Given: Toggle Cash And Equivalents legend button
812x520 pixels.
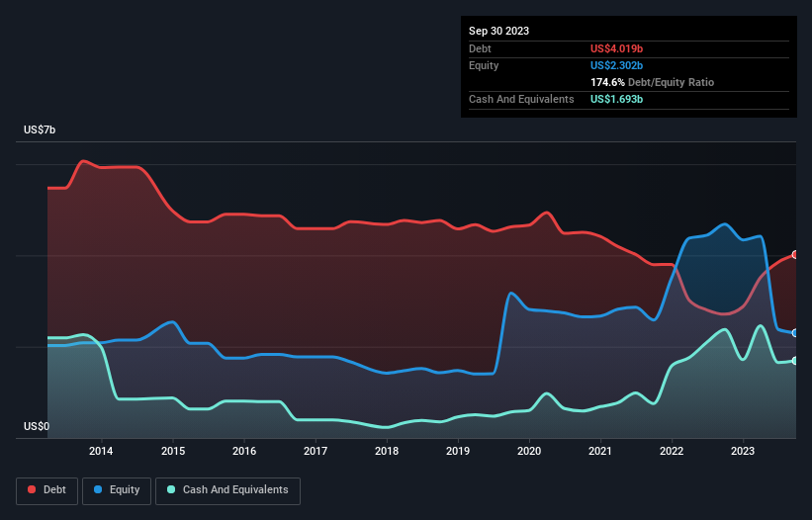Looking at the screenshot, I should tap(227, 490).
